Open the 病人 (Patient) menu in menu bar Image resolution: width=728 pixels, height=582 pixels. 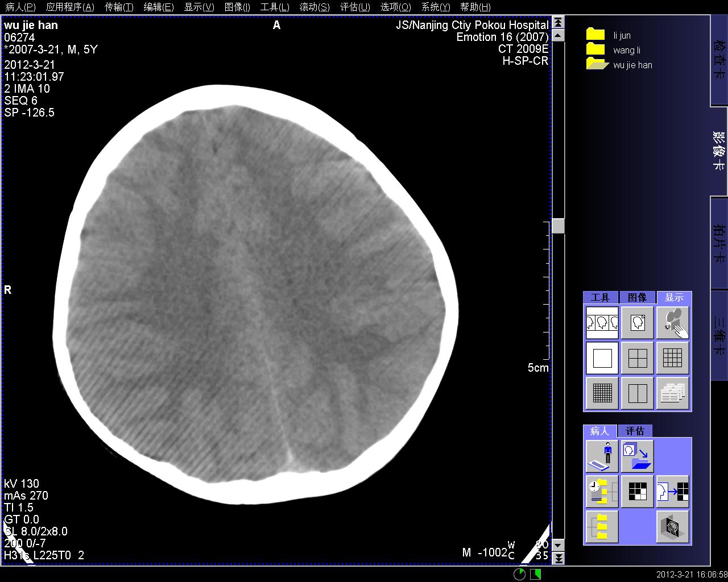(x=20, y=7)
